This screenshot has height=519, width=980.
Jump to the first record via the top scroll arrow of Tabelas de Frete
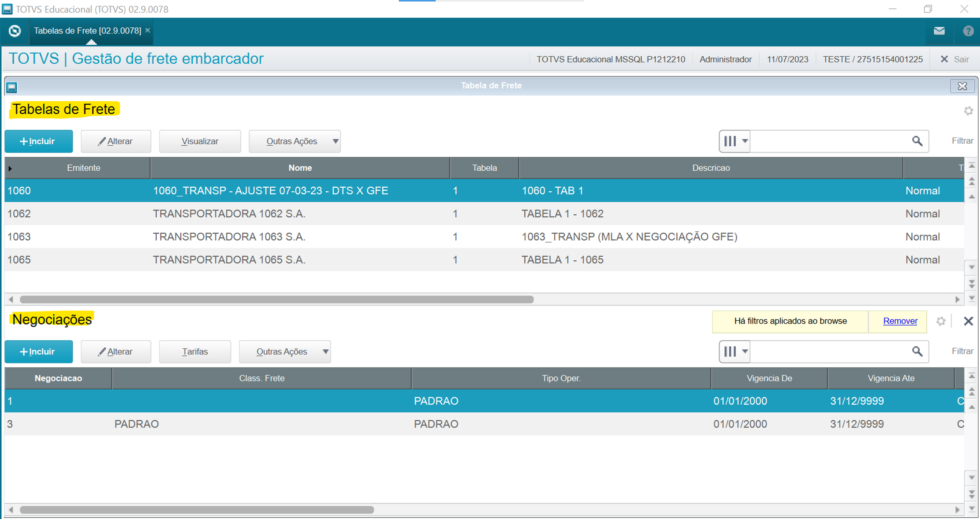971,165
